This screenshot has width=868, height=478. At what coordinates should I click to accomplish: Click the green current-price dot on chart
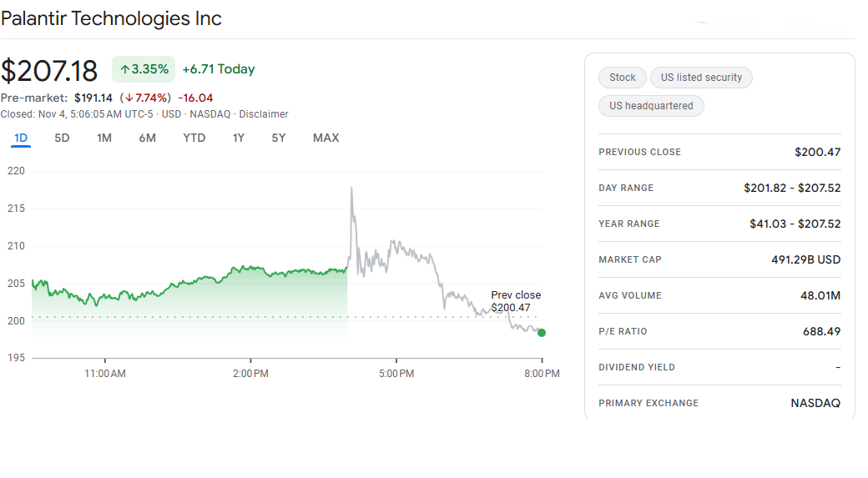point(542,333)
